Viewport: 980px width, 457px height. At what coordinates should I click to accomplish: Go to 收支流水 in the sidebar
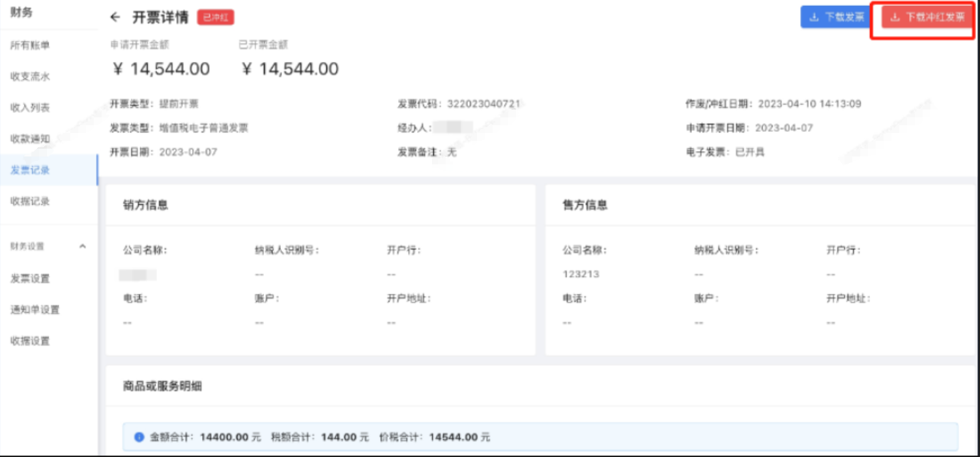30,76
